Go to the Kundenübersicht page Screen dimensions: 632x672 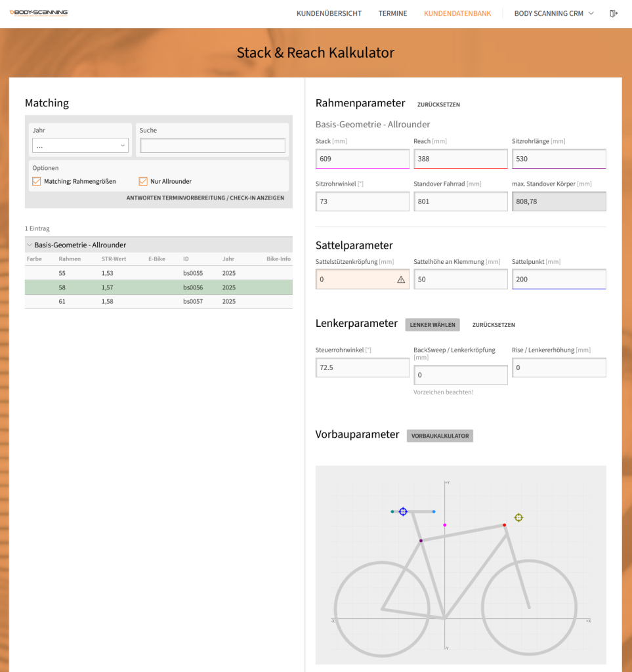(x=329, y=13)
